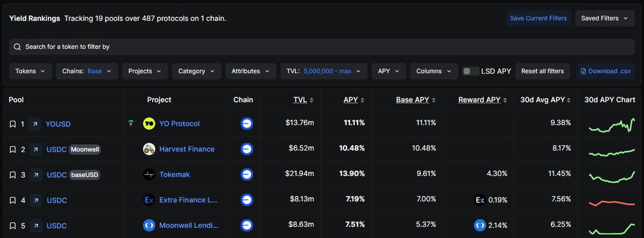The image size is (644, 238).
Task: Expand the Projects filter dropdown
Action: click(x=145, y=71)
